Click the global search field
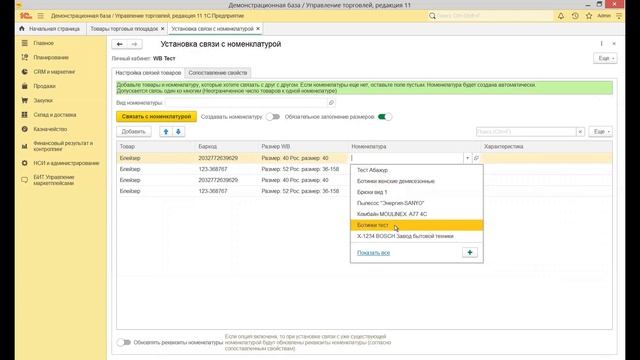 coord(494,16)
